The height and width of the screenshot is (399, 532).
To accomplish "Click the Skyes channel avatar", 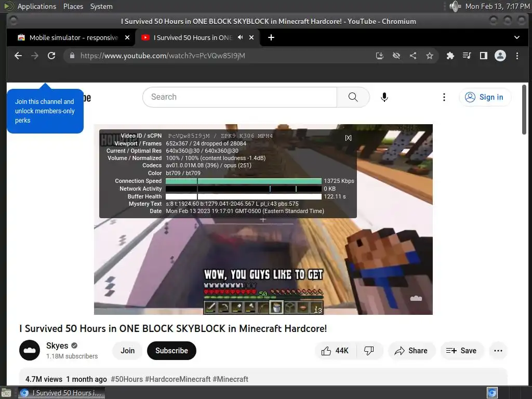I will point(30,350).
